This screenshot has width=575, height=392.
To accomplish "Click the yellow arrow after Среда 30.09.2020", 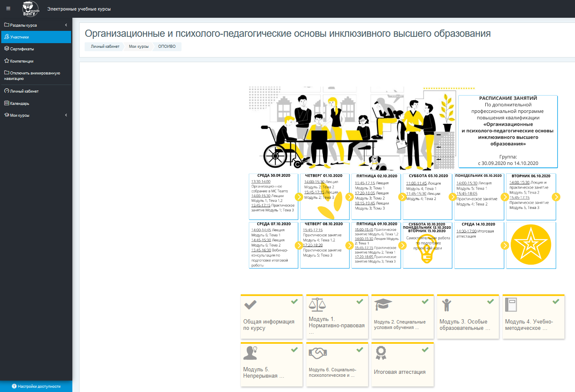I will [x=299, y=197].
